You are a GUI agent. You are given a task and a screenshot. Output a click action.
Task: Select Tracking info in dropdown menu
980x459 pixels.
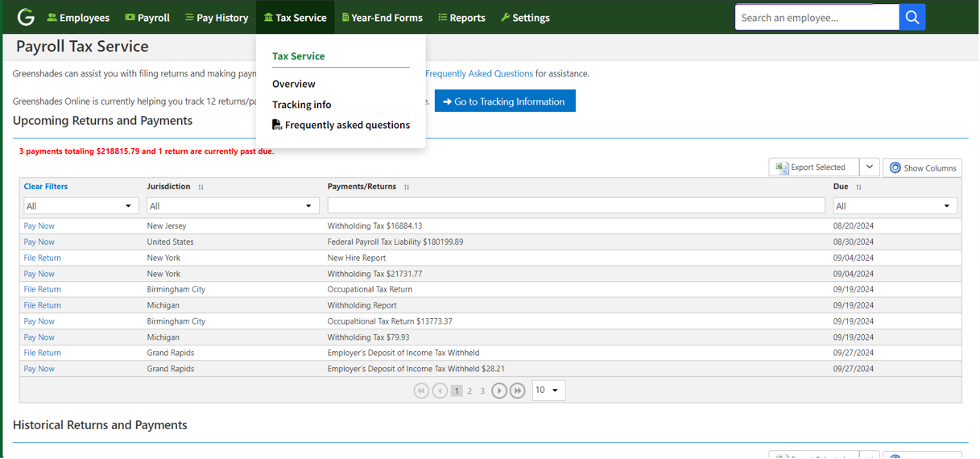[302, 105]
